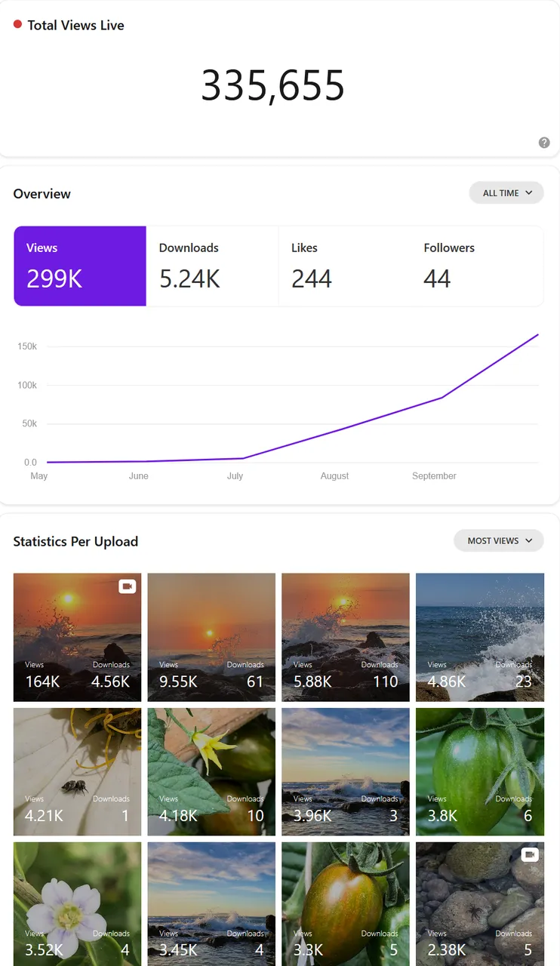Select the blue ocean upload with 4.86K views
This screenshot has width=560, height=966.
click(x=480, y=637)
